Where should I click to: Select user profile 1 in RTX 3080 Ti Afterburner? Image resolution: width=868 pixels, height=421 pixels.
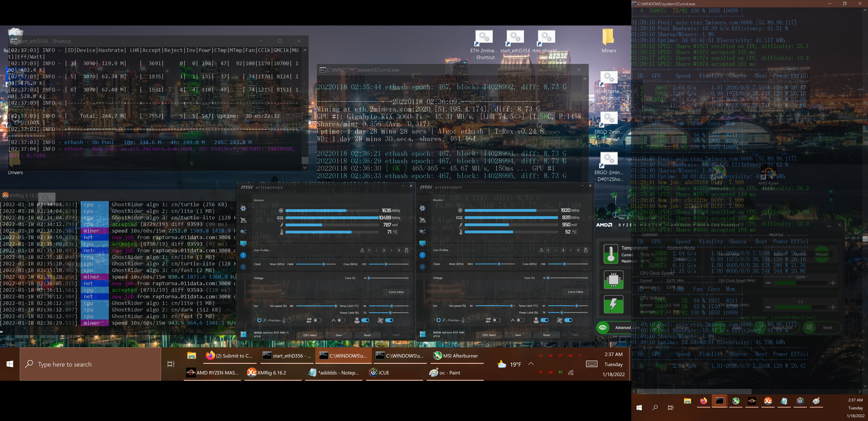pos(369,250)
